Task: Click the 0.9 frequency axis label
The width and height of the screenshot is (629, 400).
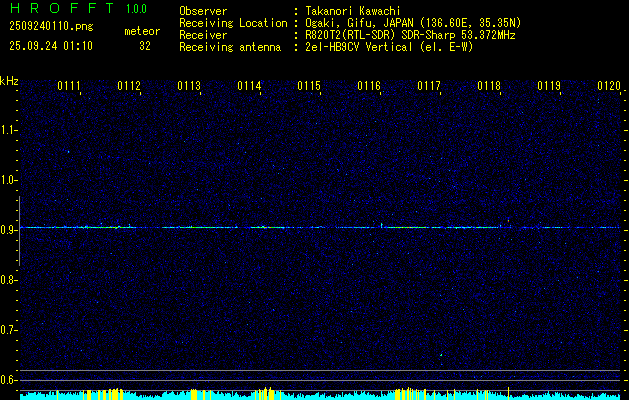Action: coord(8,230)
